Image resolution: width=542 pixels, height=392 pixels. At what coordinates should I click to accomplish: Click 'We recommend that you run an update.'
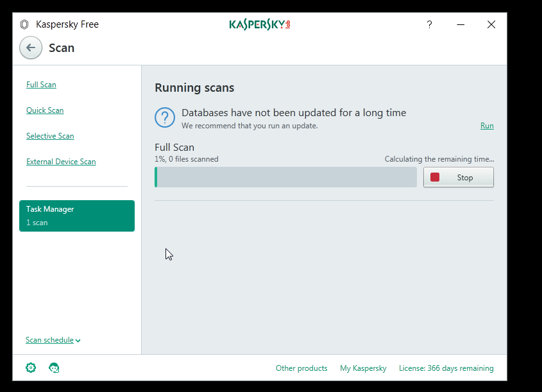250,126
